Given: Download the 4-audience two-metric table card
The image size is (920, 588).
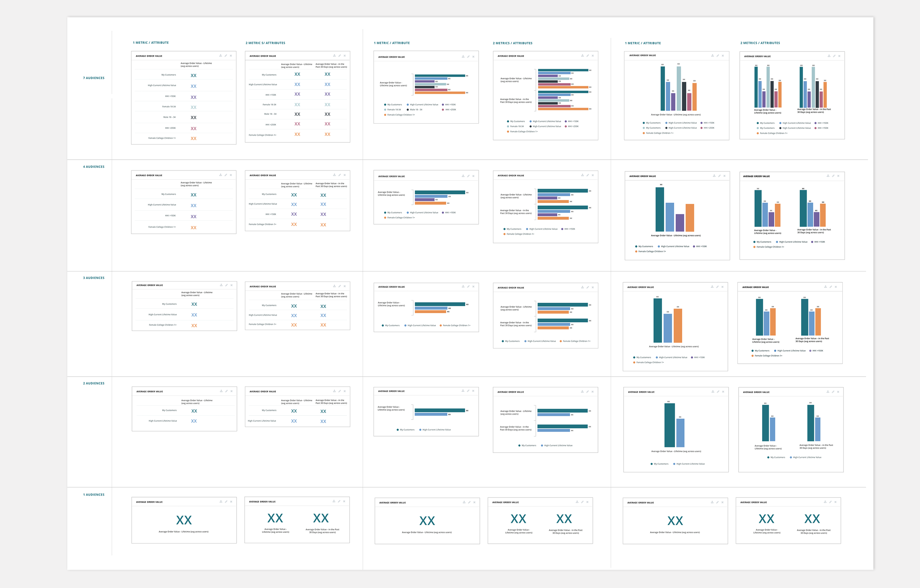Looking at the screenshot, I should click(x=334, y=175).
